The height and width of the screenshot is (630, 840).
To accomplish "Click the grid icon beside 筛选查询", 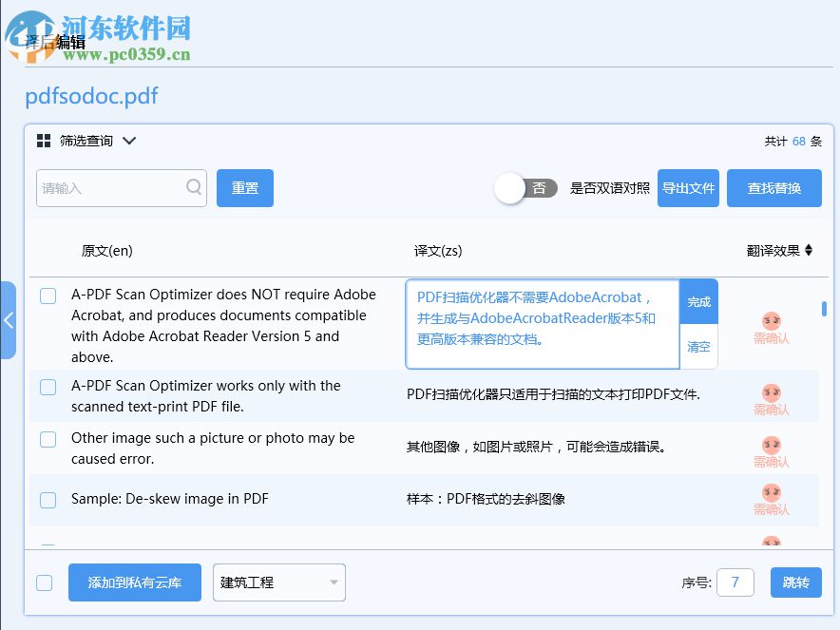I will [42, 140].
